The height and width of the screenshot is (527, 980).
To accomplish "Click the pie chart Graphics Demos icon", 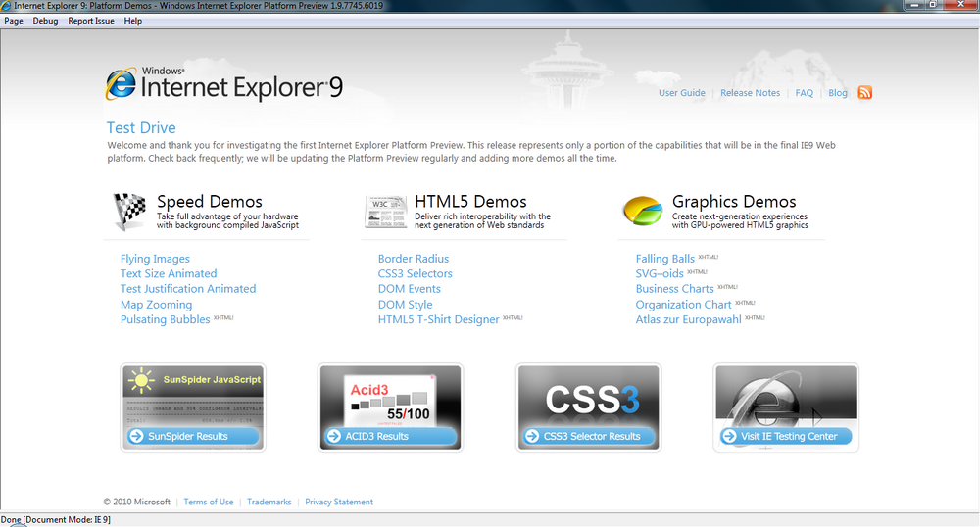I will (643, 211).
